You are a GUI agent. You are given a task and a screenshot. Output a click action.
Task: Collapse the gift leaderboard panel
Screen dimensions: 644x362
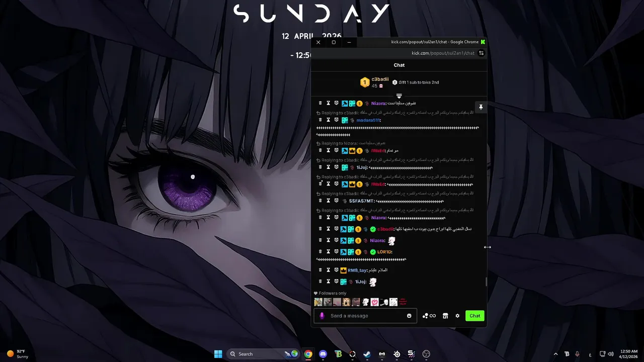click(x=399, y=96)
